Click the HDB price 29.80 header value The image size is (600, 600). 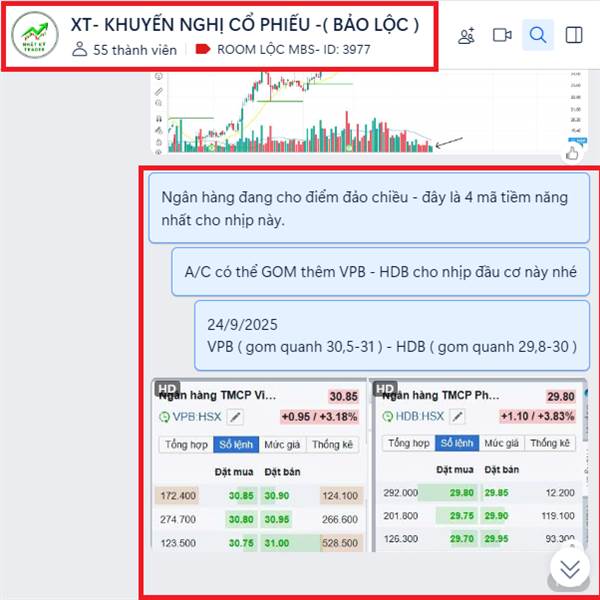pyautogui.click(x=561, y=396)
